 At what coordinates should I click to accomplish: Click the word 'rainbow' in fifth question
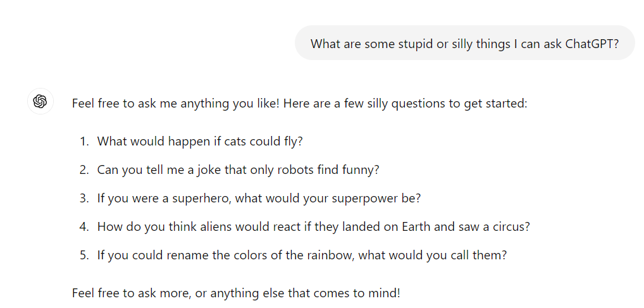[x=330, y=255]
